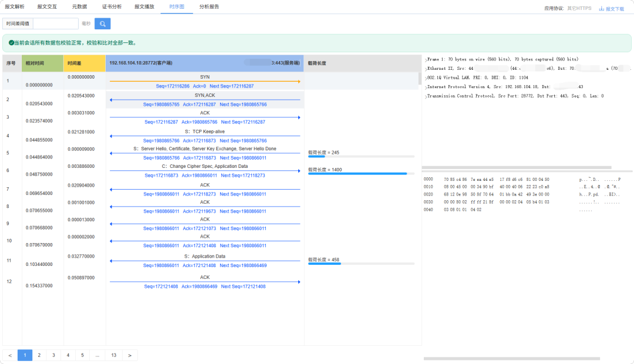
Task: Expand the 802.1Q Virtual LAN entry
Action: click(426, 78)
